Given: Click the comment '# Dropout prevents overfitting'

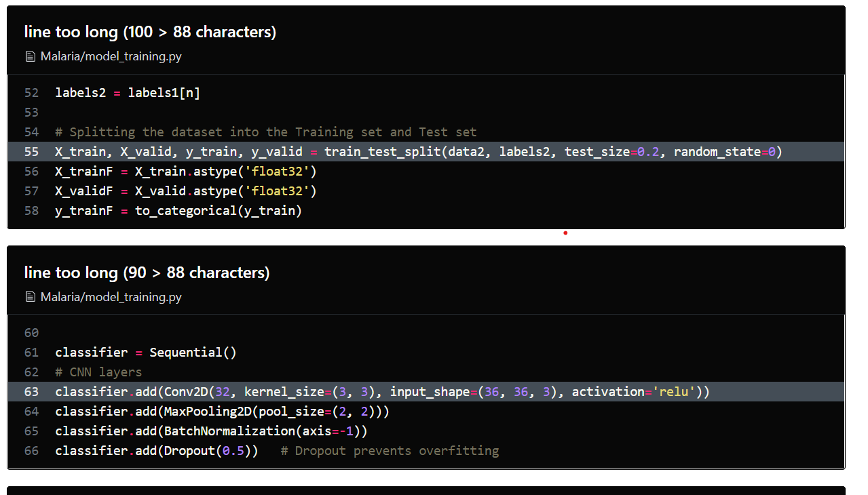Looking at the screenshot, I should pos(390,451).
